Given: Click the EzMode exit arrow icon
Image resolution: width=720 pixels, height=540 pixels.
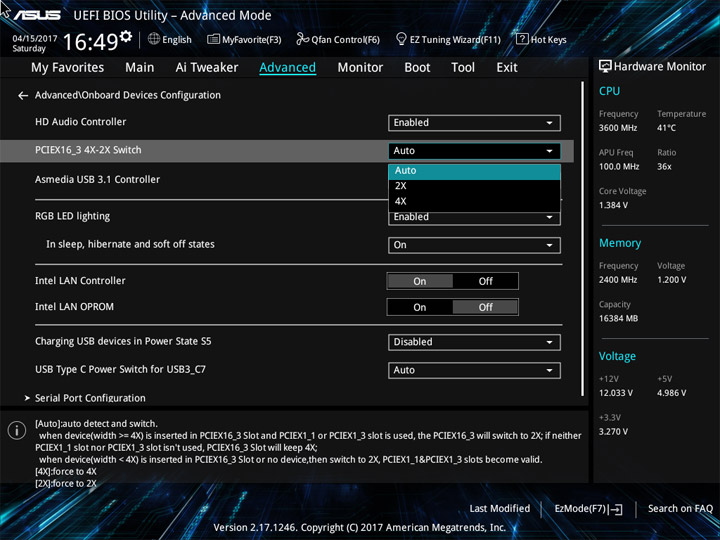Looking at the screenshot, I should 616,509.
